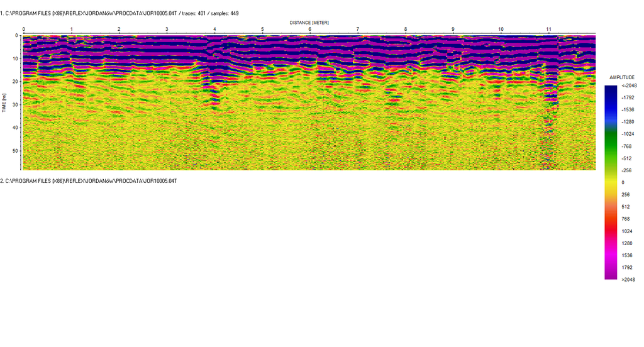Click the 7 meter mark on distance axis
This screenshot has height=347, width=644.
click(358, 30)
